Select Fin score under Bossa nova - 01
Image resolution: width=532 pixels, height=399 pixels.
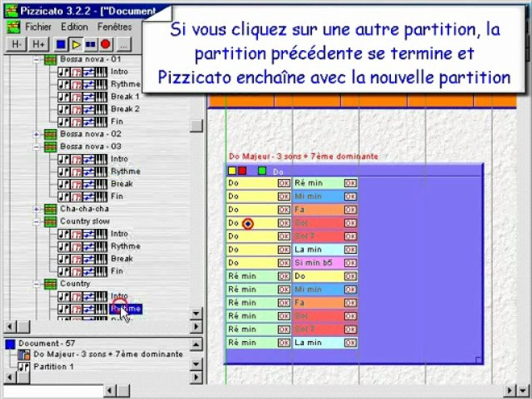tap(117, 121)
